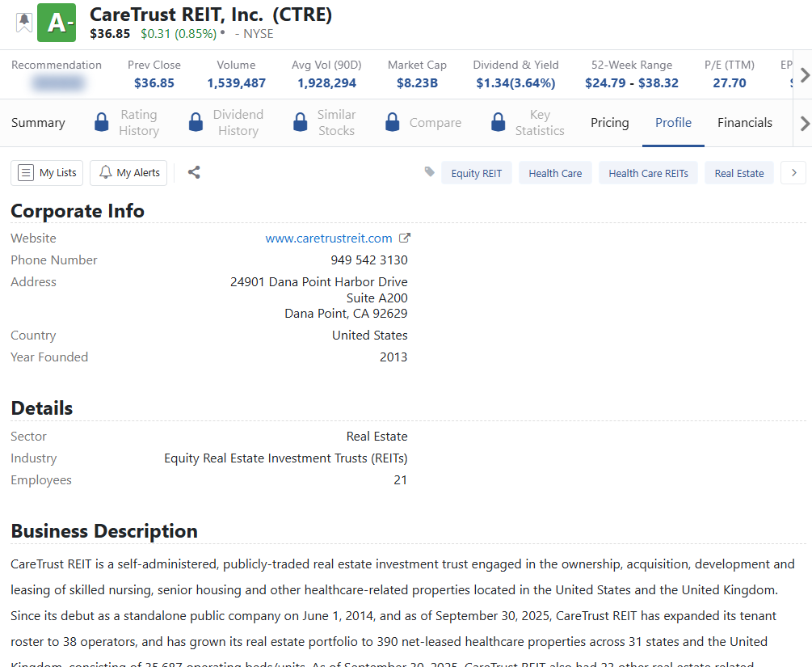Switch to the Pricing tab
The image size is (812, 667).
point(609,123)
